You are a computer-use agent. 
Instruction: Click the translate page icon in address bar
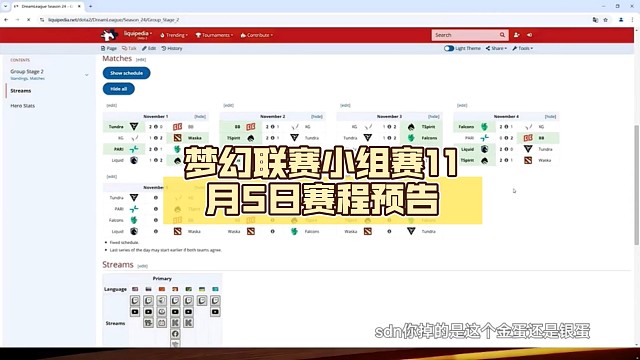point(595,20)
